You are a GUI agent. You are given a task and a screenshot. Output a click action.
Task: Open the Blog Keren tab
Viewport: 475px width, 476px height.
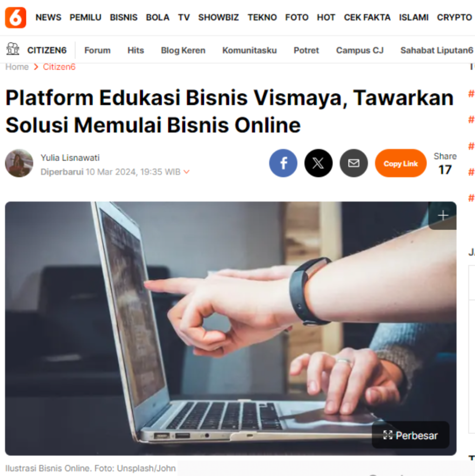click(183, 50)
